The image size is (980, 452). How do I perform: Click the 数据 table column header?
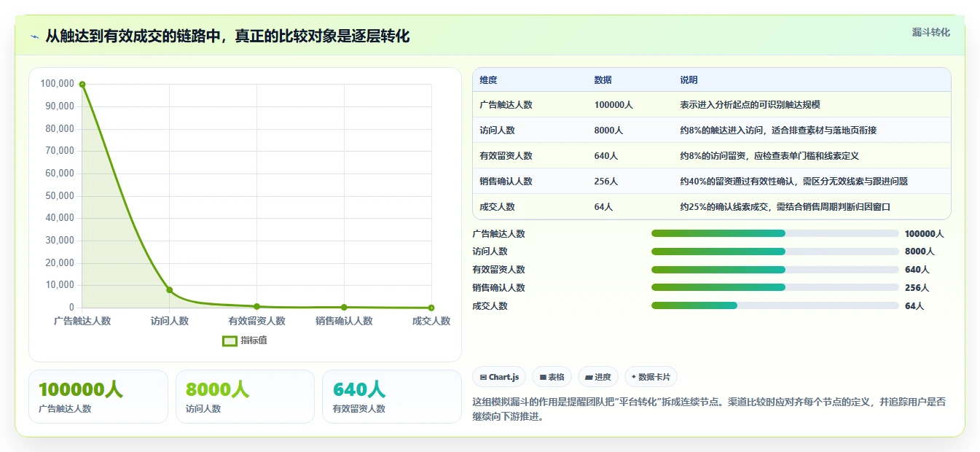click(x=603, y=80)
